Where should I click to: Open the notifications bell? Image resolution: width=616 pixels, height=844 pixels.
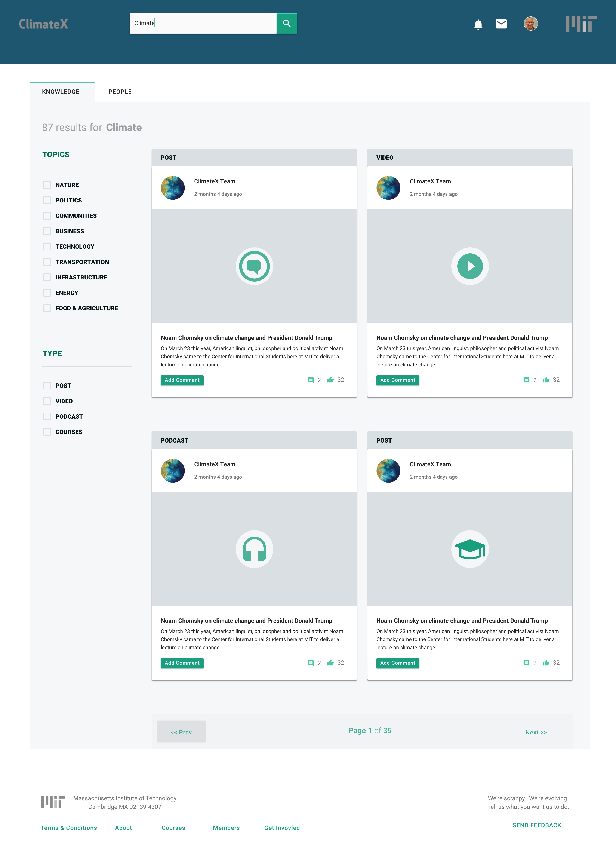[478, 25]
